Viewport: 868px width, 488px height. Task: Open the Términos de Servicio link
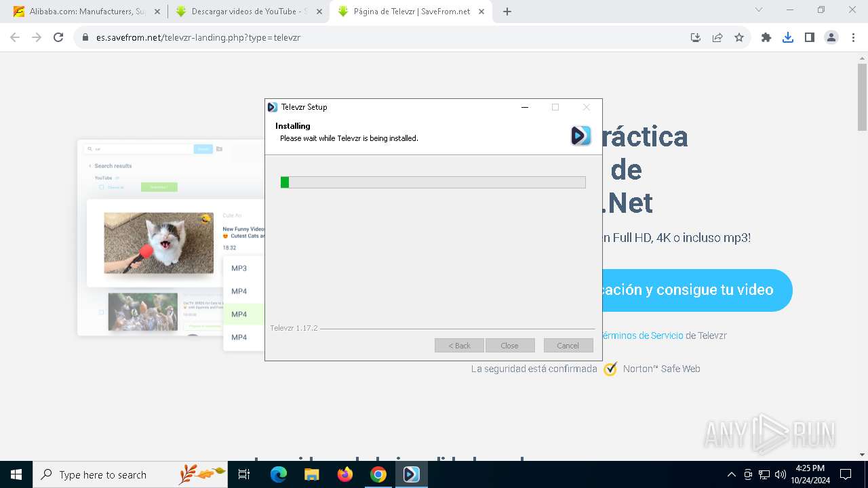click(642, 335)
